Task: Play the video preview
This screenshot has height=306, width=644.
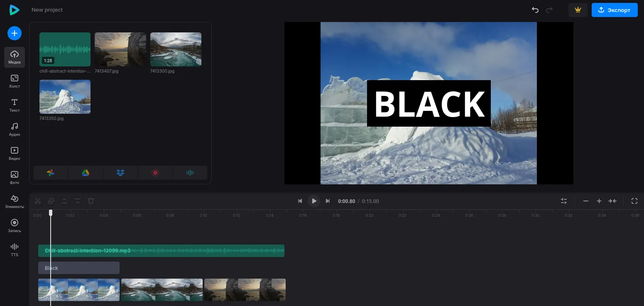Action: pyautogui.click(x=314, y=201)
